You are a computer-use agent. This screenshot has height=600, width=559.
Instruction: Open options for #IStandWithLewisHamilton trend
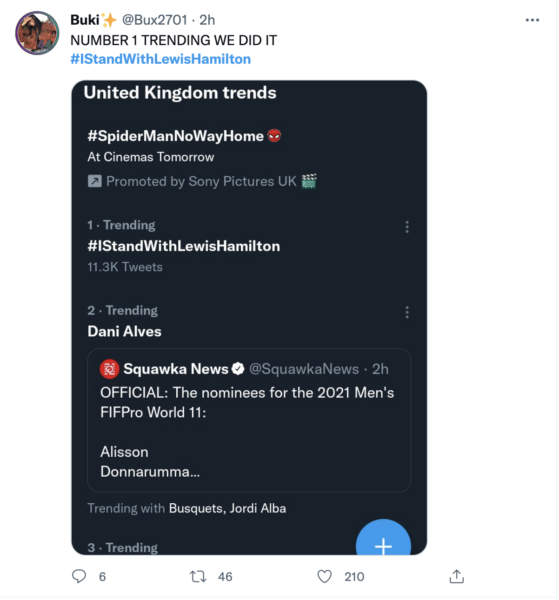tap(407, 227)
